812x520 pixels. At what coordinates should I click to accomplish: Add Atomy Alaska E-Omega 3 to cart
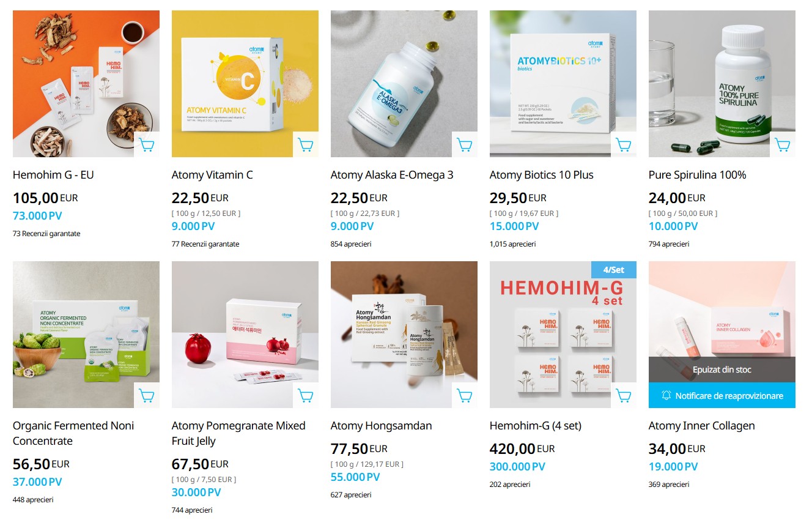465,145
